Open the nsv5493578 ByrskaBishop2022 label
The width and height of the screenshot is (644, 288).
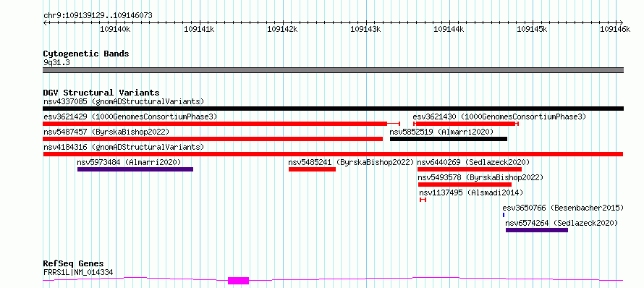(480, 177)
